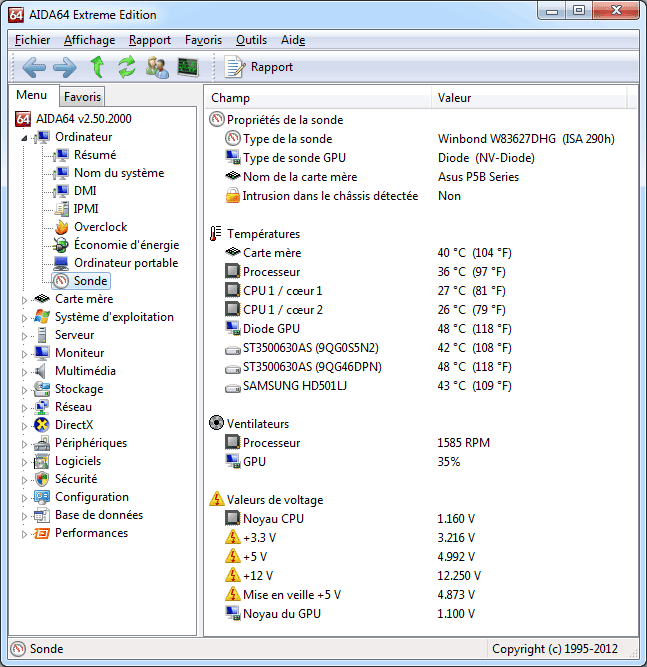
Task: Click the SAMSUNG HD501LJ drive icon
Action: click(233, 388)
